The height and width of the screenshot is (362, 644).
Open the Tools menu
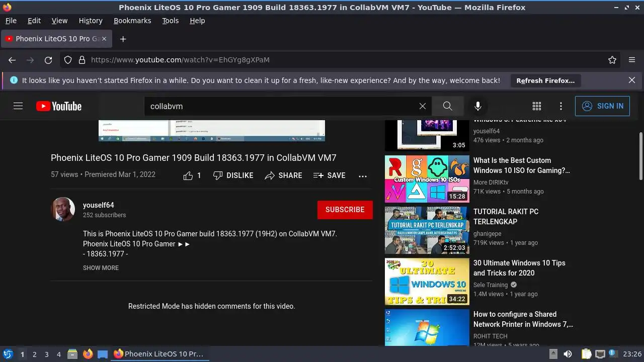pos(170,21)
